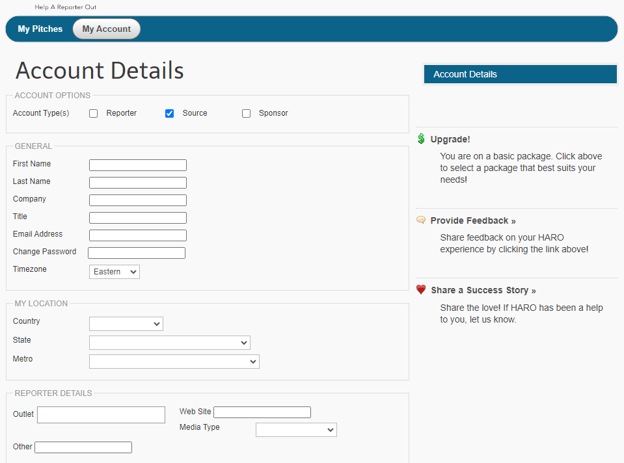Open the Metro dropdown
The height and width of the screenshot is (463, 624).
coord(174,361)
